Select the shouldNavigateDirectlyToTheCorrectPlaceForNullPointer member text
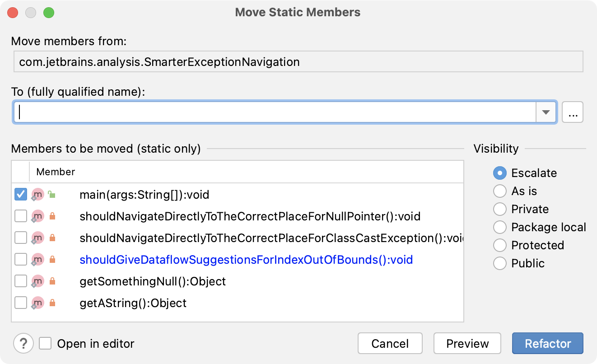597x364 pixels. [250, 216]
